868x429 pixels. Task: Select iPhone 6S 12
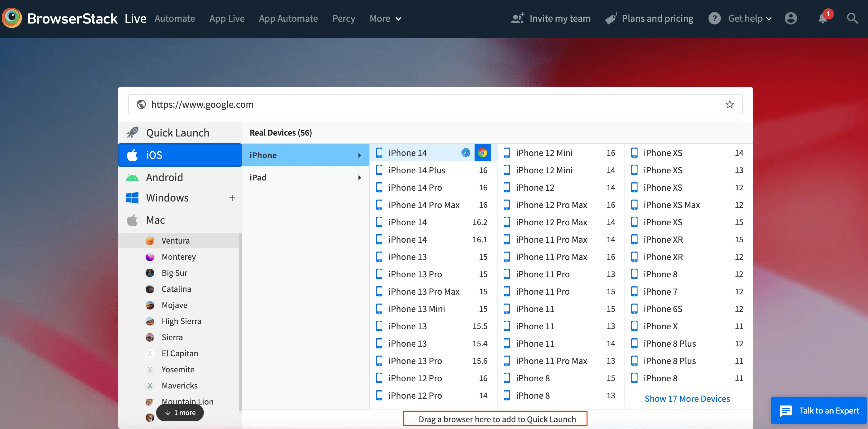pos(688,309)
